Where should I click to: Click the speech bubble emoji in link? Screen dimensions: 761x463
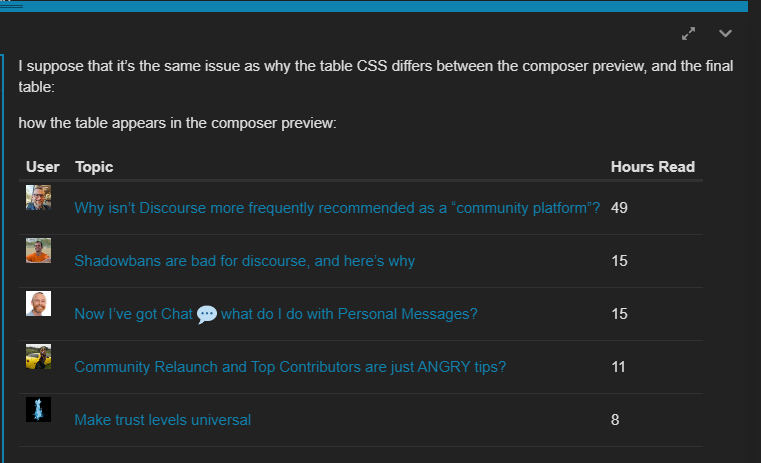[x=207, y=314]
